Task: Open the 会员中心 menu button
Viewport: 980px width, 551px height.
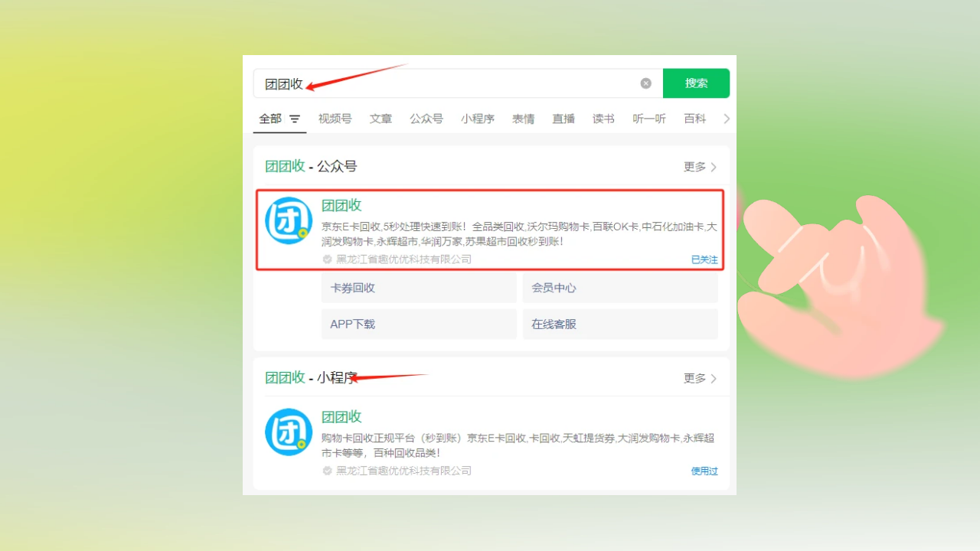Action: pyautogui.click(x=620, y=288)
